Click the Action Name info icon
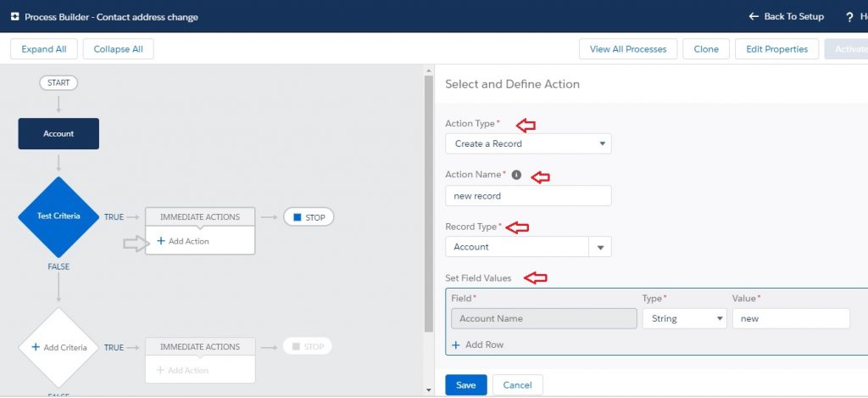Screen dimensions: 868x398 pos(517,175)
